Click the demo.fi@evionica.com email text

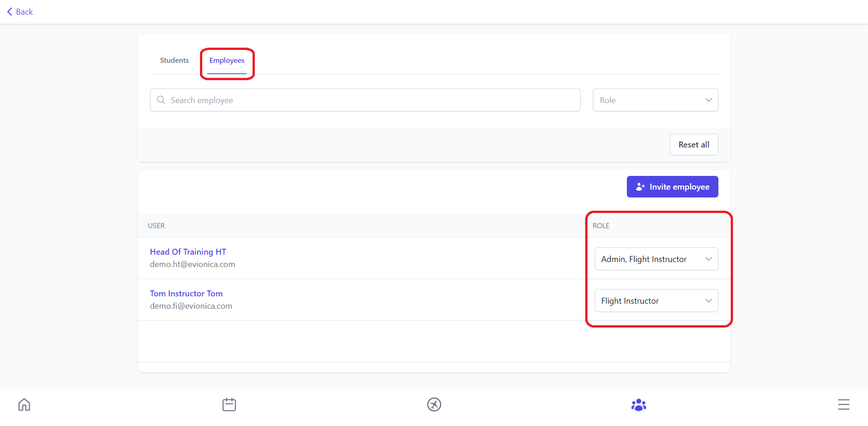[x=191, y=306]
